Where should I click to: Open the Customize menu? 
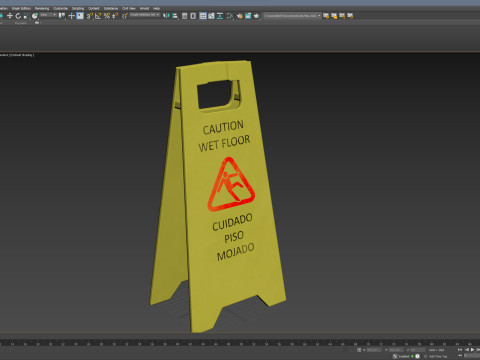60,8
